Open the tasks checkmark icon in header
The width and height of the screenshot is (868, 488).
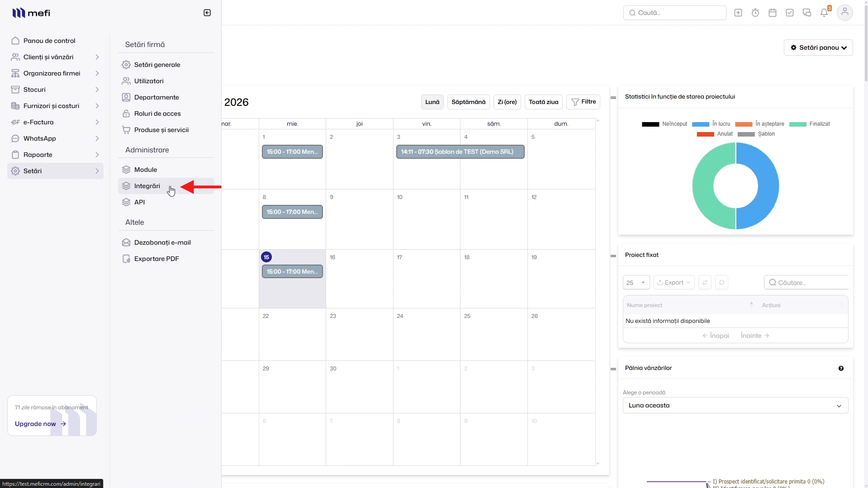click(x=790, y=13)
